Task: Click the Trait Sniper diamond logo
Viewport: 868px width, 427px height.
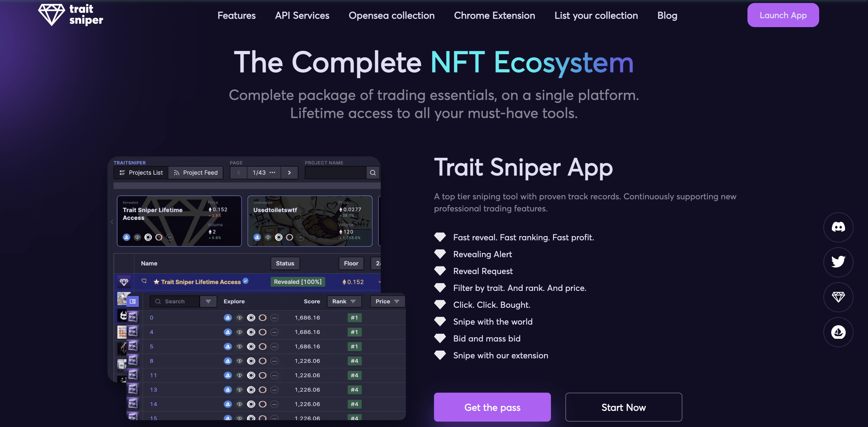Action: coord(52,14)
